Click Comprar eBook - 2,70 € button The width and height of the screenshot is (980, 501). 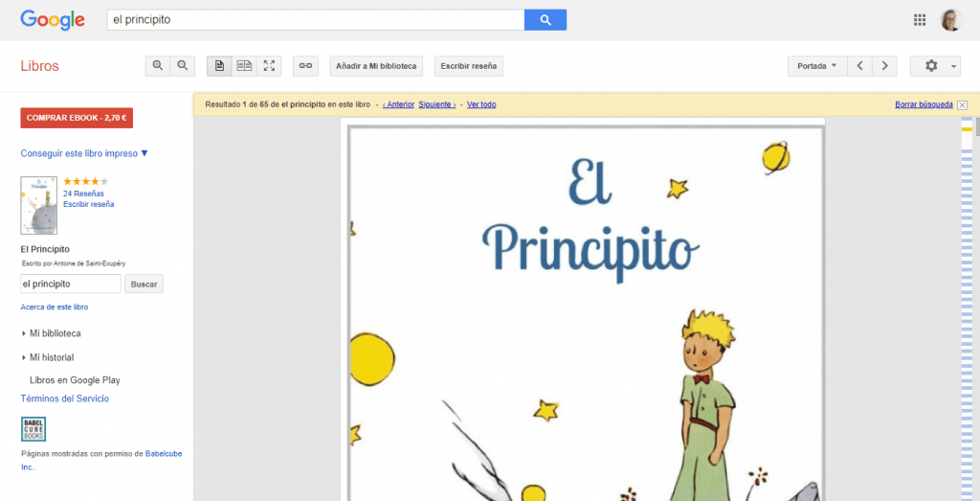coord(77,118)
